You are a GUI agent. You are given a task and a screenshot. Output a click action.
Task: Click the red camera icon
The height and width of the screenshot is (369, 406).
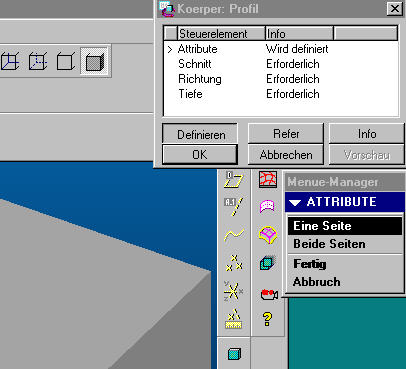pos(269,294)
